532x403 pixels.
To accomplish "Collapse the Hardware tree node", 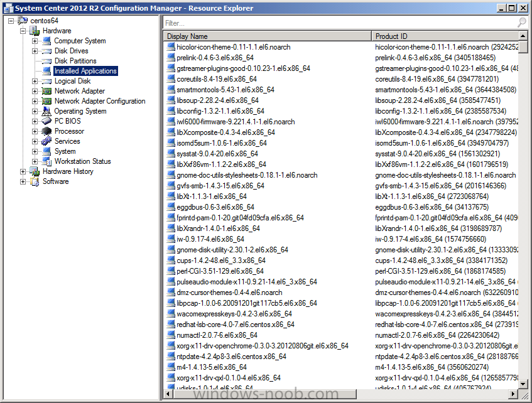I will pyautogui.click(x=23, y=31).
